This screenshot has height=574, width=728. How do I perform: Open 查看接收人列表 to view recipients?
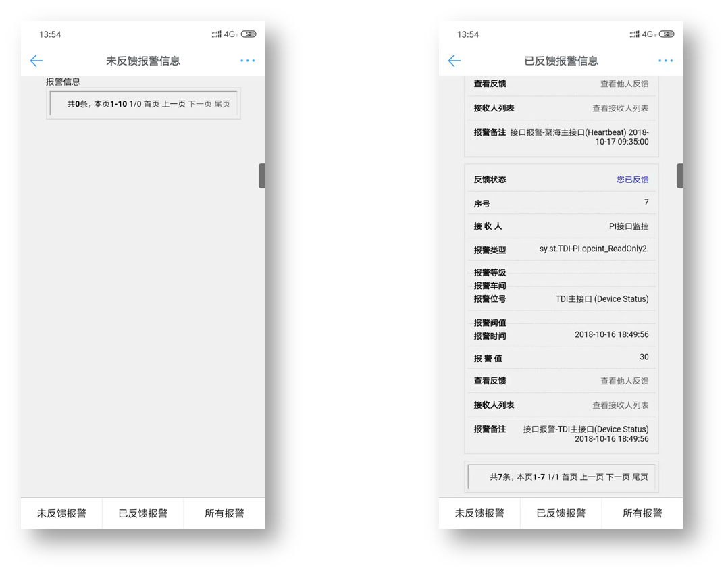click(620, 404)
